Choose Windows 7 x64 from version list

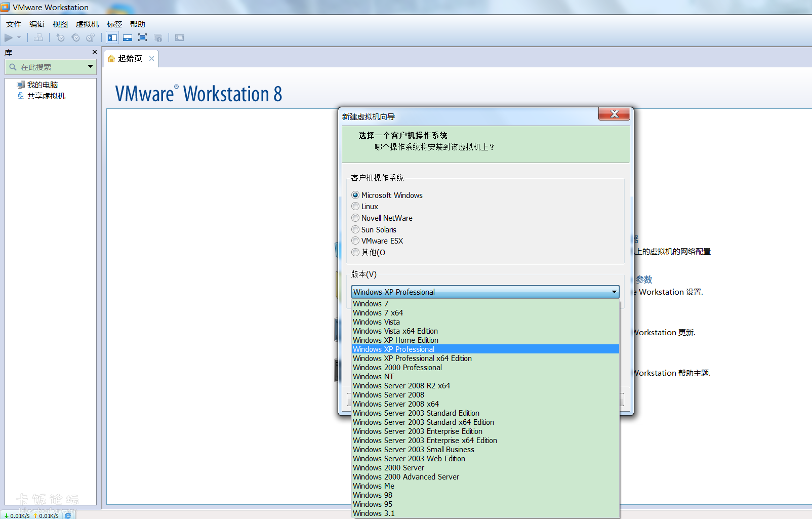485,313
